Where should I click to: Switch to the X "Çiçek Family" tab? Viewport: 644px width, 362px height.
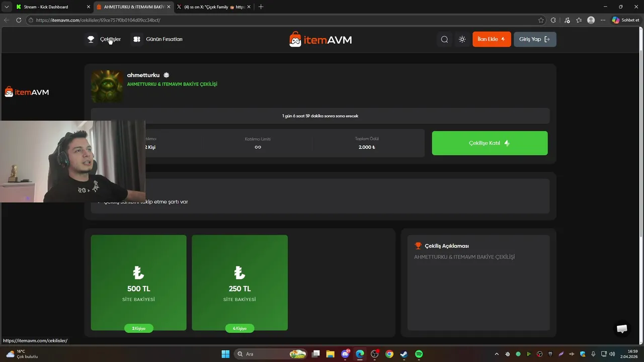[215, 7]
